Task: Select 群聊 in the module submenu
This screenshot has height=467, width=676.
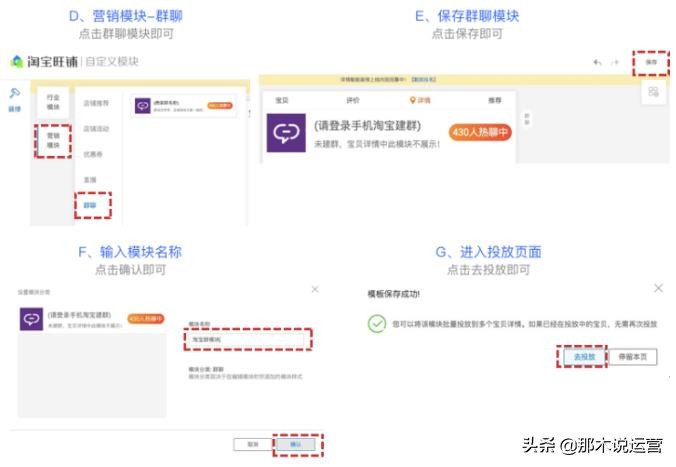Action: pyautogui.click(x=90, y=205)
